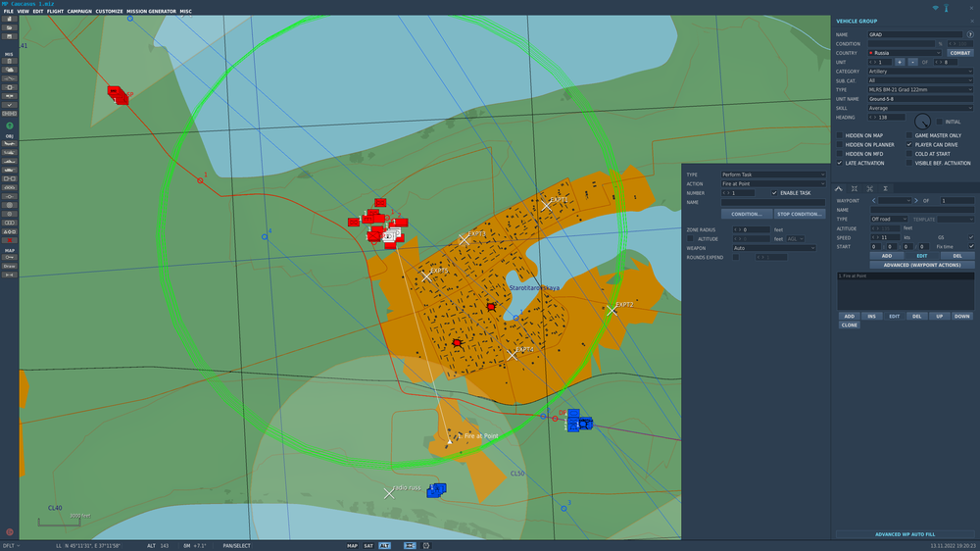This screenshot has width=980, height=551.
Task: Select the airplane group tool in OBJ sidebar
Action: coord(10,144)
